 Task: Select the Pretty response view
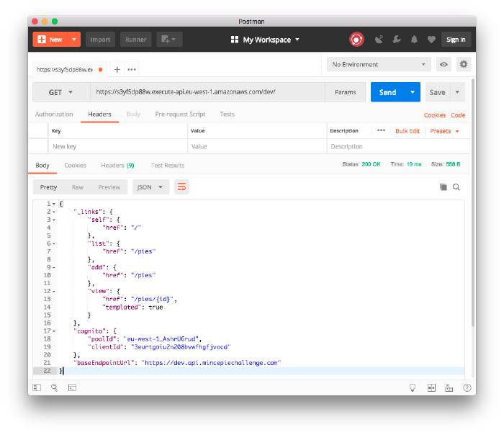point(48,187)
